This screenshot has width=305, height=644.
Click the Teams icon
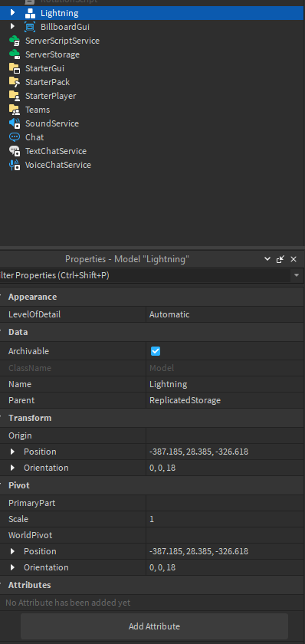[x=15, y=110]
